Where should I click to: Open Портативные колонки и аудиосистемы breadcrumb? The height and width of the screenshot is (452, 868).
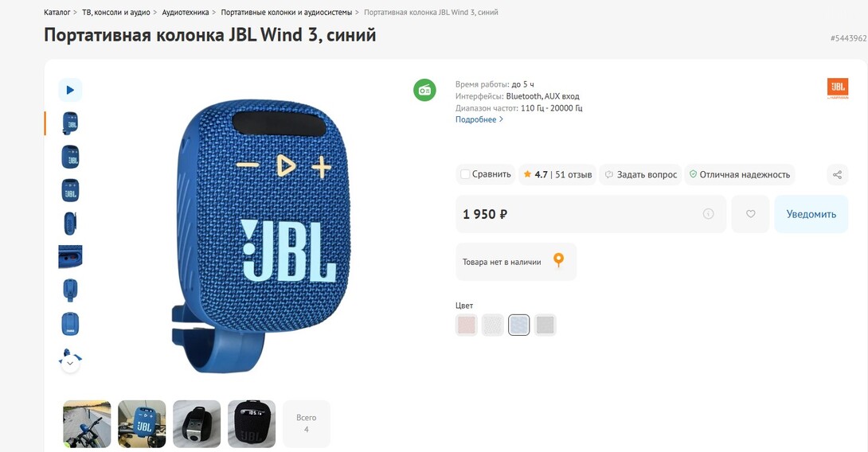click(286, 12)
